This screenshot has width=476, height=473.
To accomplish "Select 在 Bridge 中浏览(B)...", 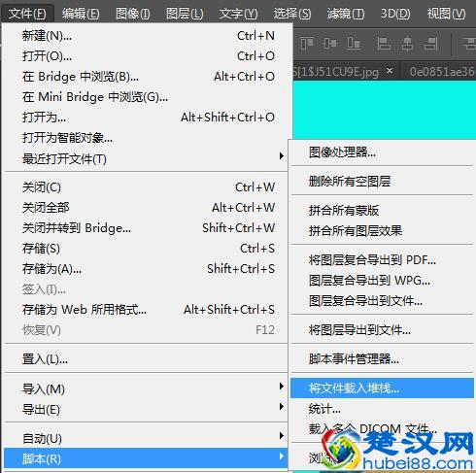I will point(148,77).
